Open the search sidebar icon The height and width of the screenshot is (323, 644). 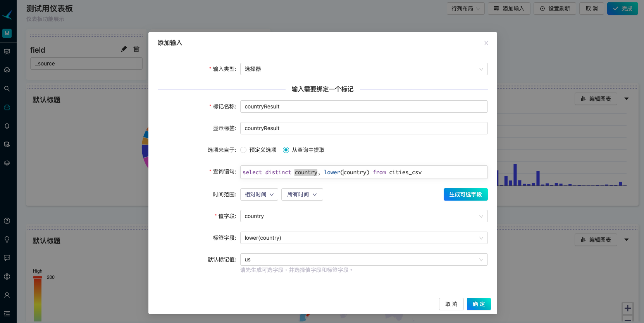point(7,89)
